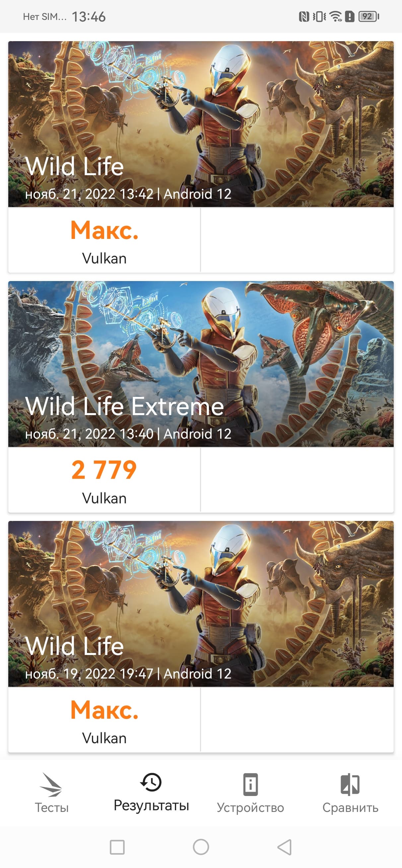402x868 pixels.
Task: Open recent apps with square button
Action: [x=117, y=847]
